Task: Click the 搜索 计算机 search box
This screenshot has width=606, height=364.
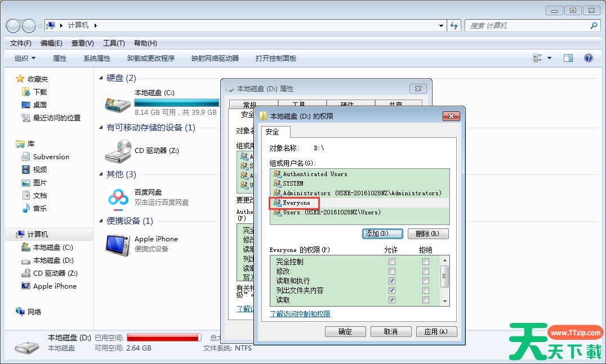Action: pos(527,26)
